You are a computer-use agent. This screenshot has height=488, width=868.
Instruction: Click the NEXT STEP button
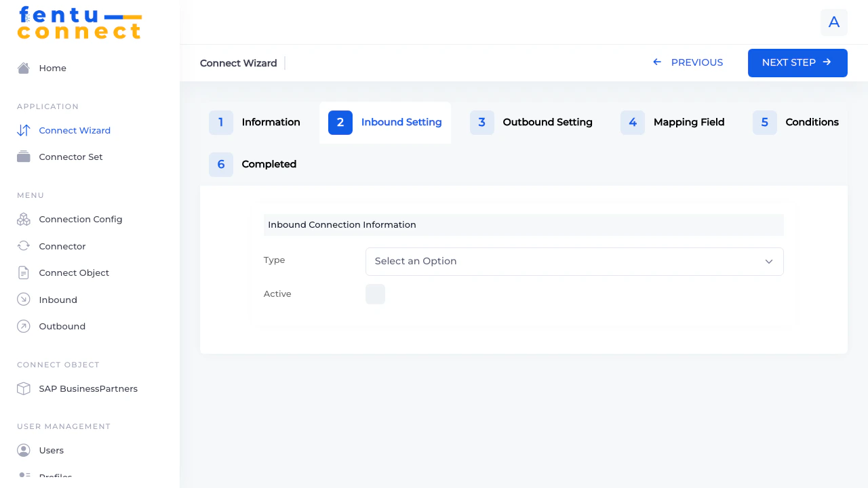797,62
